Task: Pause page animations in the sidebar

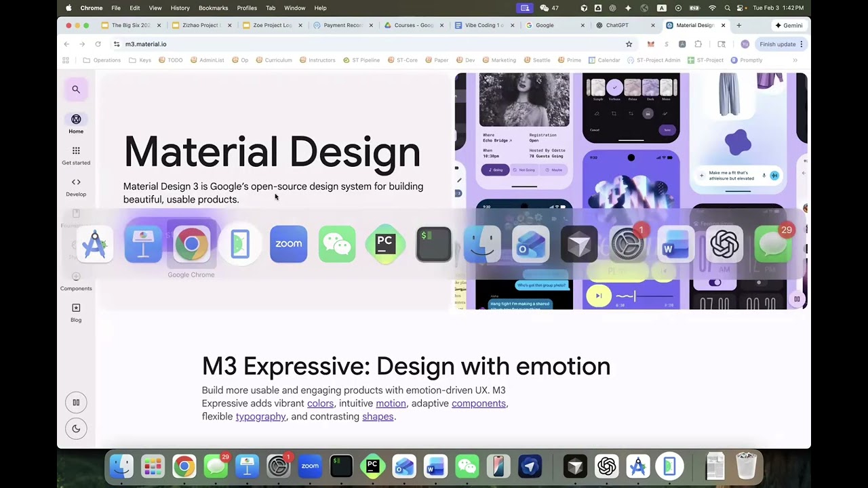Action: click(x=76, y=403)
